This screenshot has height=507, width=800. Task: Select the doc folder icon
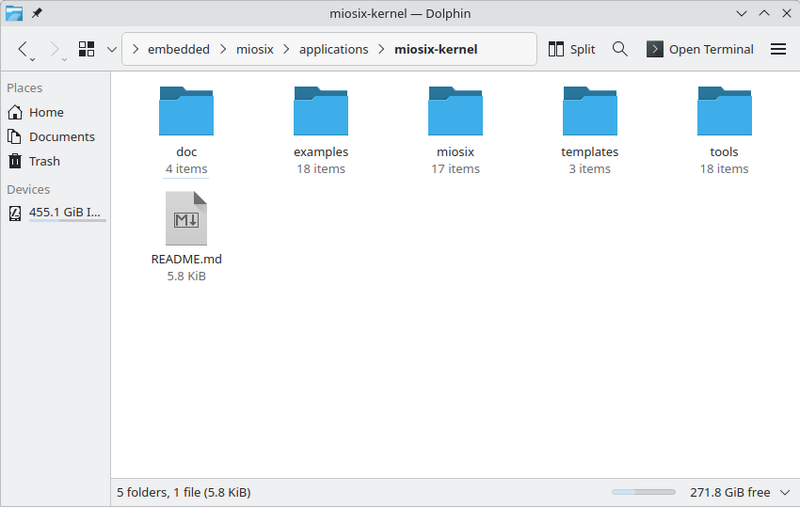pyautogui.click(x=186, y=111)
